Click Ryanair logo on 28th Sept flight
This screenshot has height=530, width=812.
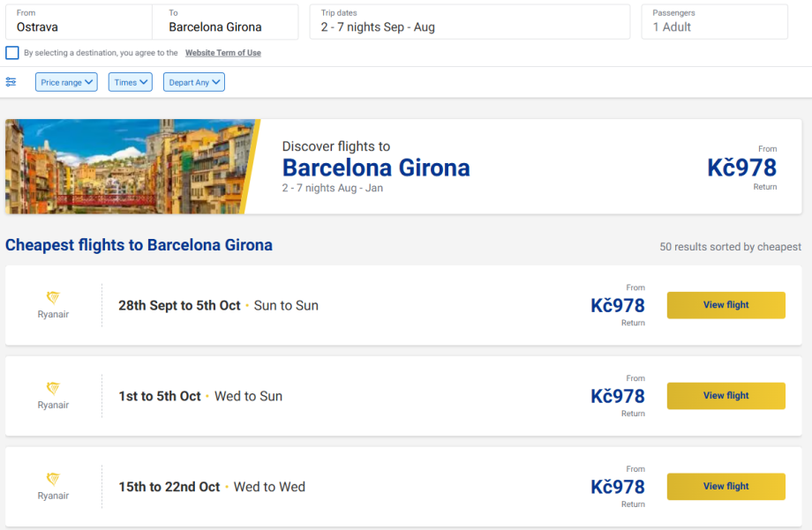tap(53, 298)
